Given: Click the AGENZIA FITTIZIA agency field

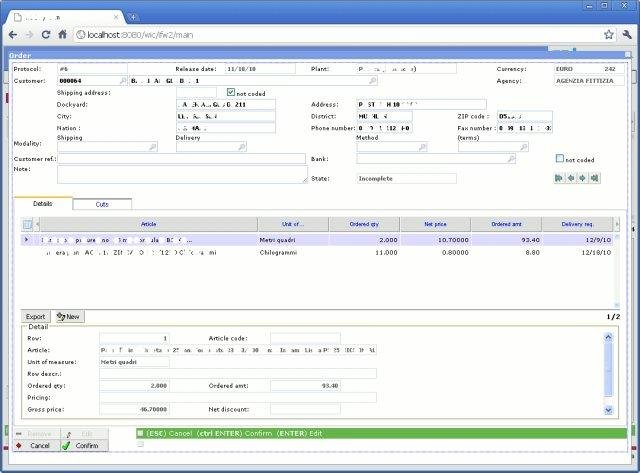Looking at the screenshot, I should [x=589, y=81].
